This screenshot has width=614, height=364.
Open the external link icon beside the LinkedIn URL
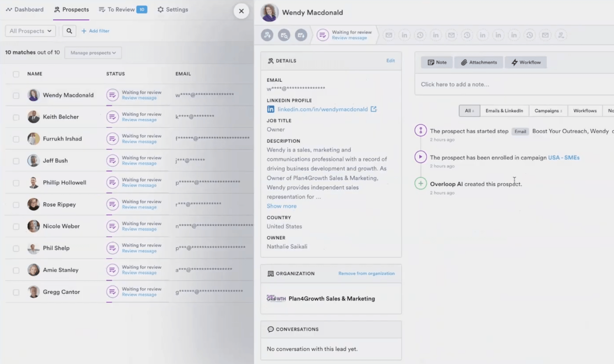tap(373, 109)
